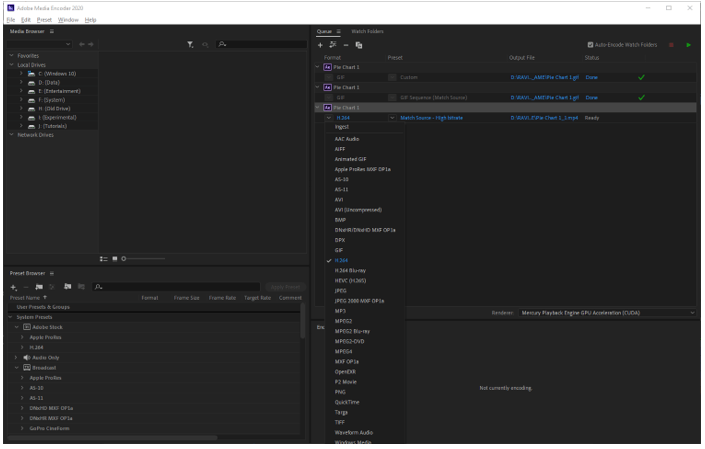Collapse the System Presets group

coord(11,317)
